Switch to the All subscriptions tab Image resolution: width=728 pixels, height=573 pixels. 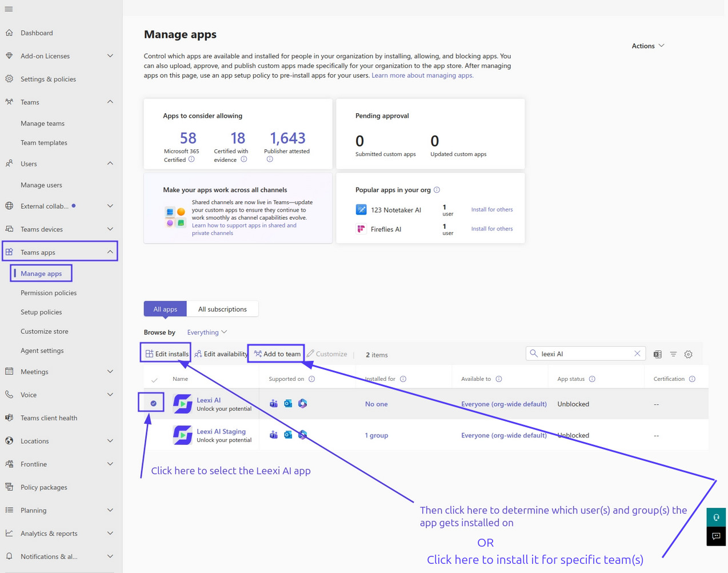pyautogui.click(x=222, y=309)
